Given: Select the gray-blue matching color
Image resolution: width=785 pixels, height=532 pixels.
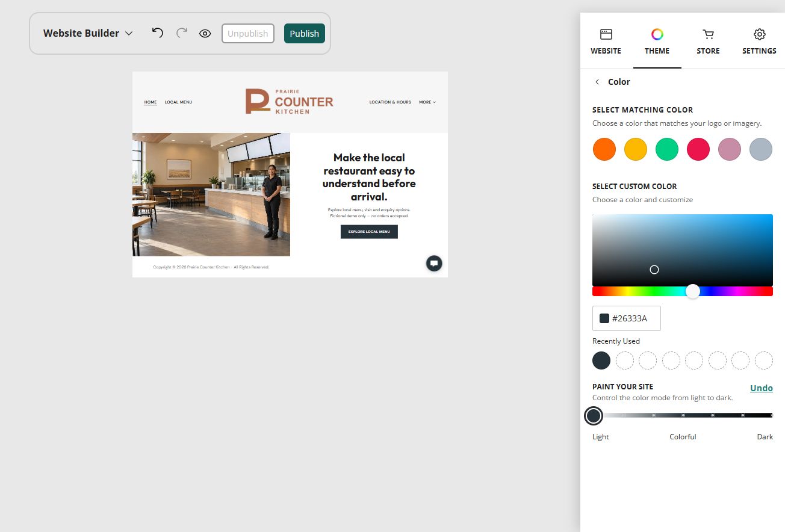Looking at the screenshot, I should 761,149.
